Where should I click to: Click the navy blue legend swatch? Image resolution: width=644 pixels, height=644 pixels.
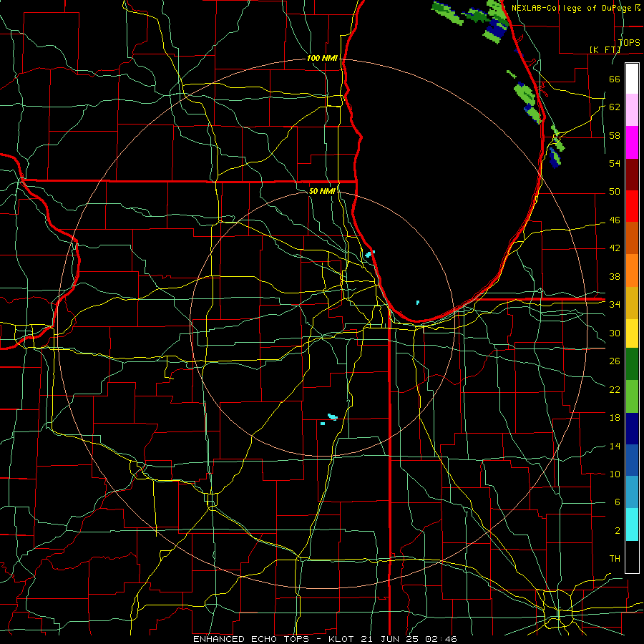click(x=632, y=429)
